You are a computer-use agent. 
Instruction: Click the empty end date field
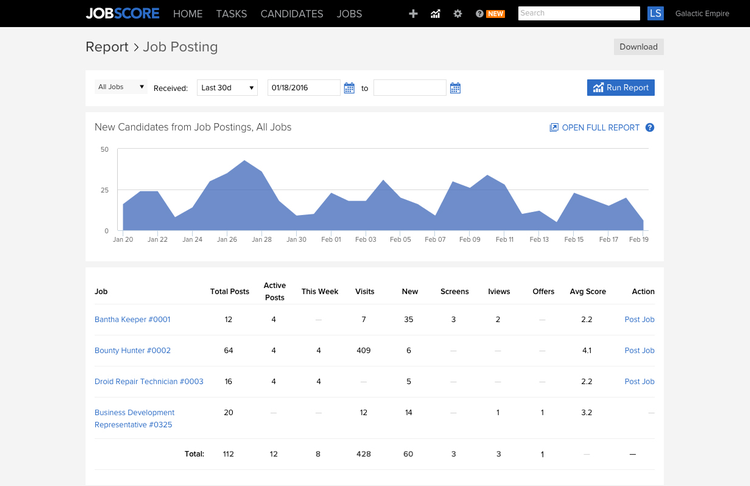coord(409,88)
